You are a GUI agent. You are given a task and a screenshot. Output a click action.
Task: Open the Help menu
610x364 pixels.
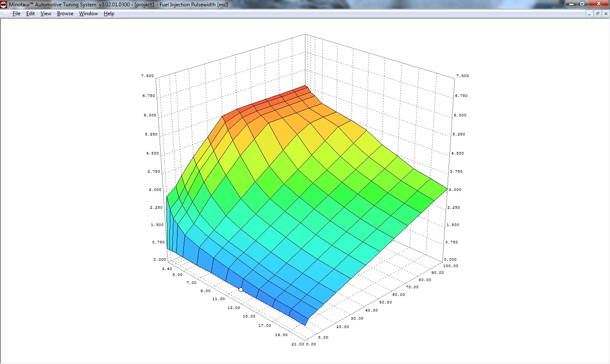tap(109, 14)
